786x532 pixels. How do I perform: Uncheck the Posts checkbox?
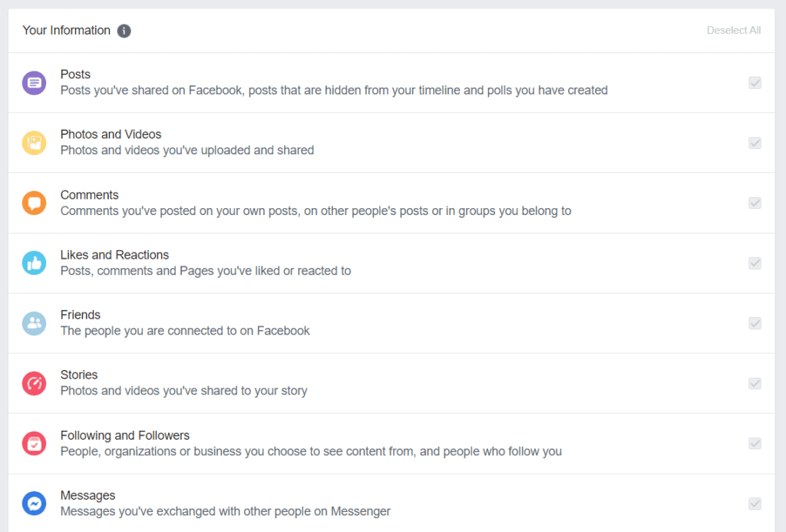point(755,83)
